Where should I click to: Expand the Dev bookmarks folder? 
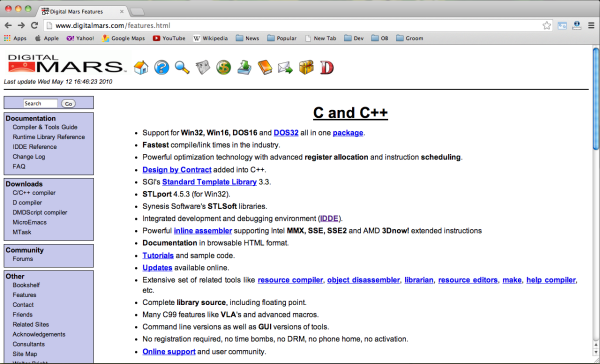tap(354, 38)
